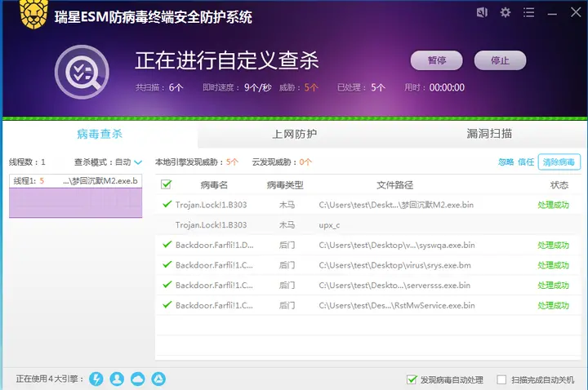The image size is (588, 390).
Task: Open settings gear icon
Action: 506,12
